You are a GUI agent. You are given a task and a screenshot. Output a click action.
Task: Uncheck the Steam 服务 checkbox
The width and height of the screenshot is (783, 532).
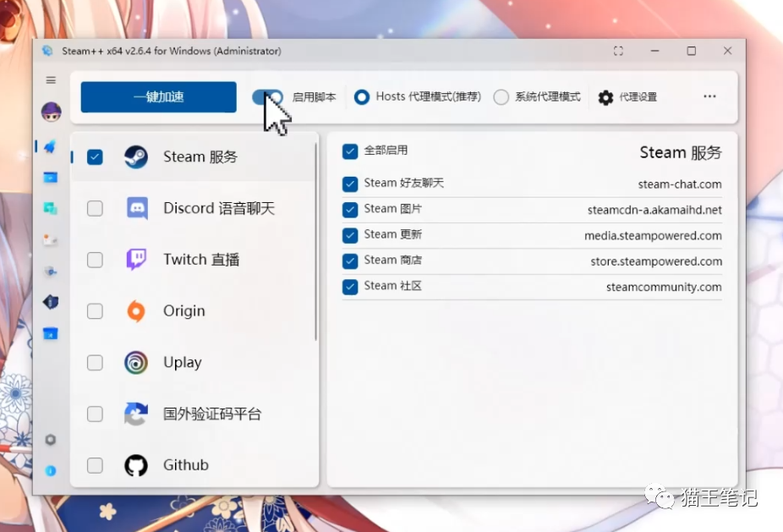[95, 156]
